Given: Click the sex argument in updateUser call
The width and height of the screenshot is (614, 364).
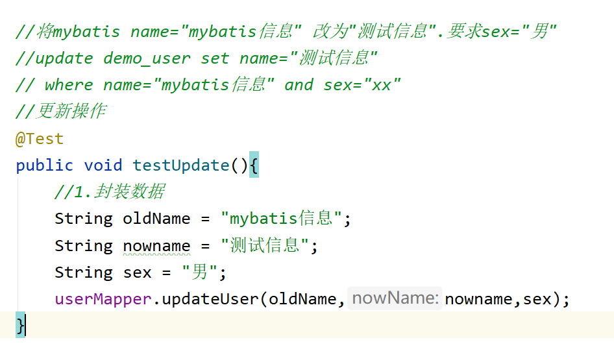Looking at the screenshot, I should click(537, 299).
